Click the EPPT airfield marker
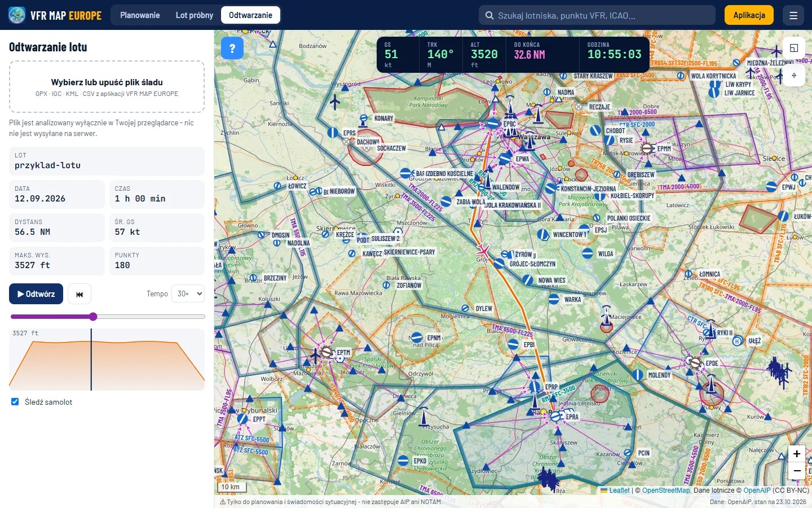Image resolution: width=812 pixels, height=508 pixels. [242, 419]
